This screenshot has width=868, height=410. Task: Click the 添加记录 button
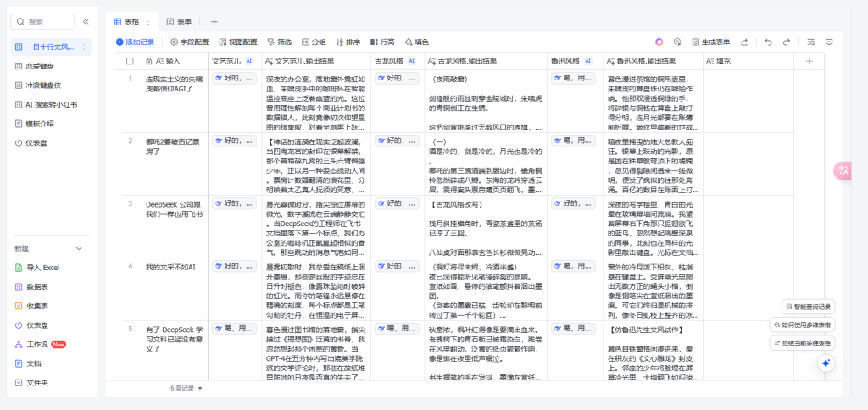[135, 42]
